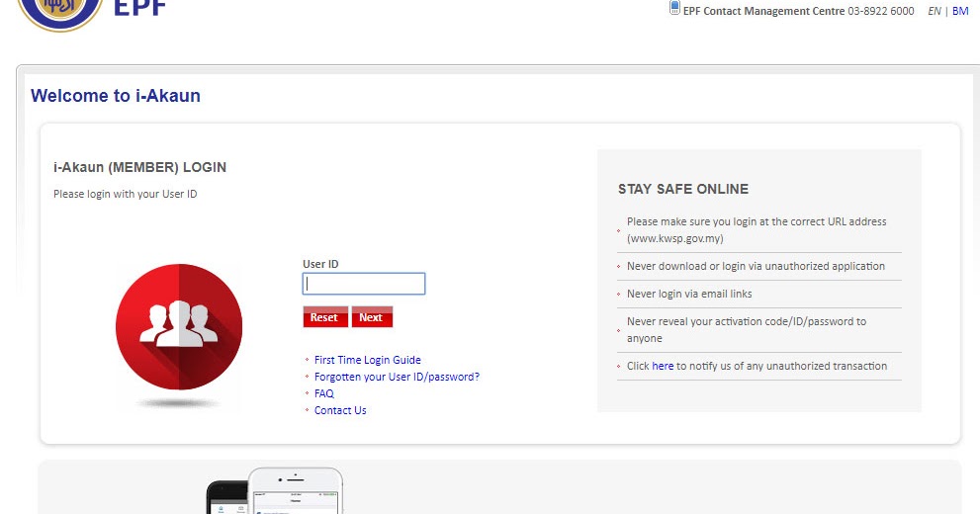Viewport: 980px width, 514px height.
Task: Click the Next button
Action: 372,317
